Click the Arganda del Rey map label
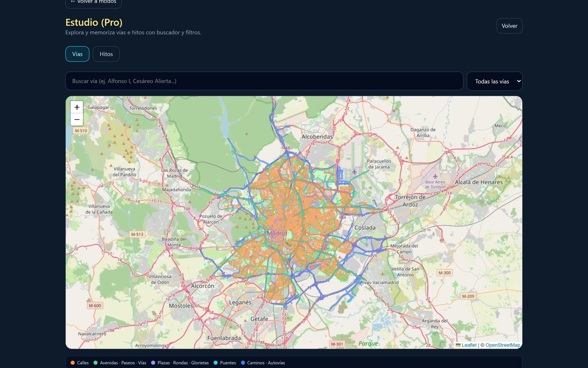Image resolution: width=588 pixels, height=368 pixels. [x=435, y=324]
